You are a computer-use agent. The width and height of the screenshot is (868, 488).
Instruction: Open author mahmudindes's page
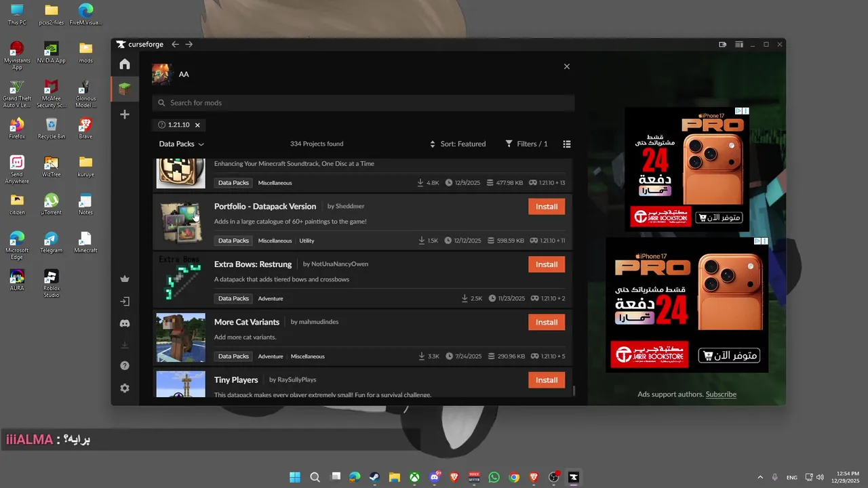click(x=319, y=322)
